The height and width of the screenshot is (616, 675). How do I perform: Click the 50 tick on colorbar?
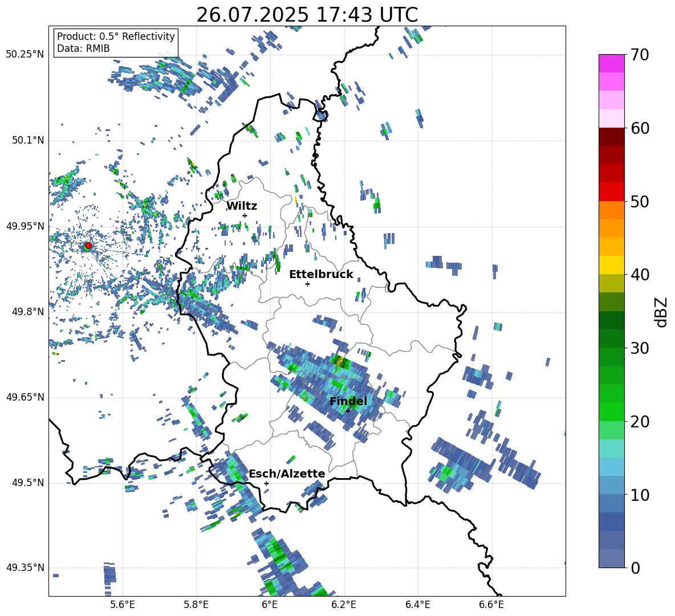(640, 201)
